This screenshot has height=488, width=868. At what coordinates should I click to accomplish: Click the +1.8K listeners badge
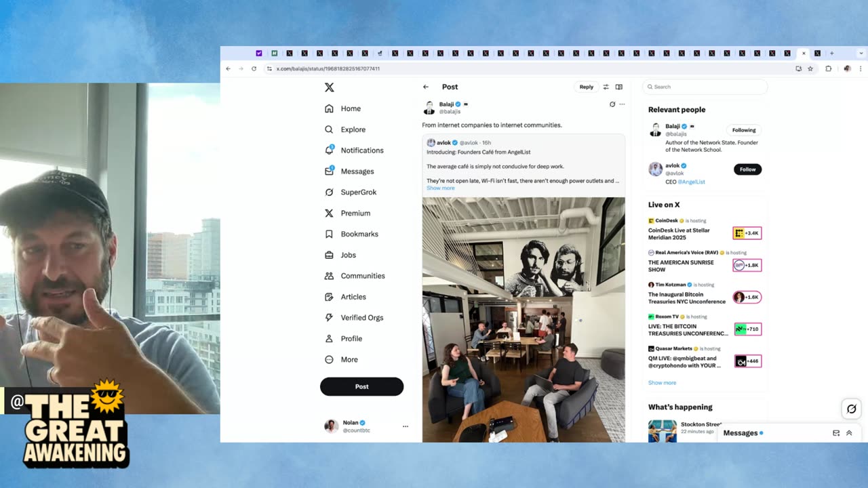(747, 265)
